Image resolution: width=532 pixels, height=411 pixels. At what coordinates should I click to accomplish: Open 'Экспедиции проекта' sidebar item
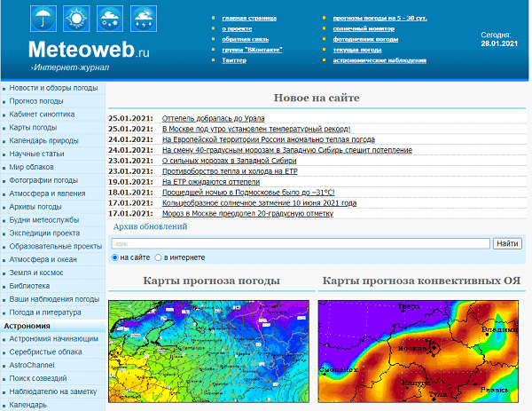click(44, 233)
